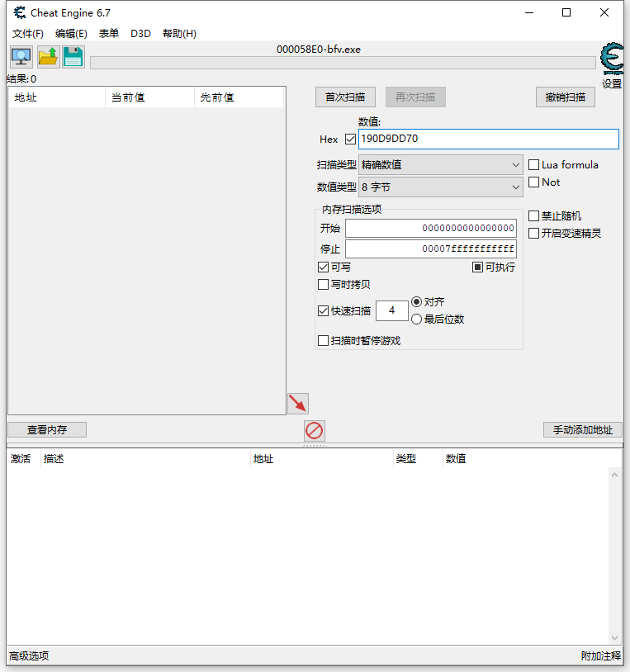Viewport: 630px width, 672px height.
Task: Select the 最后位数 radio button
Action: [416, 319]
